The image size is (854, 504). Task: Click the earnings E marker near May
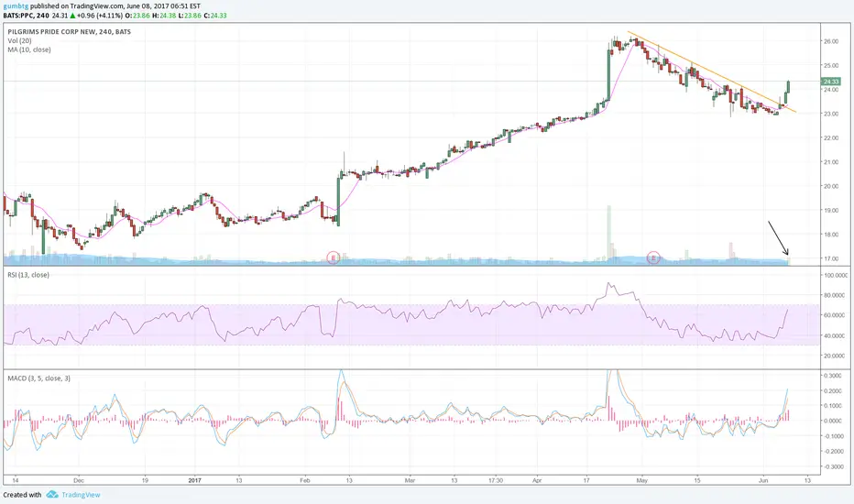pyautogui.click(x=653, y=257)
